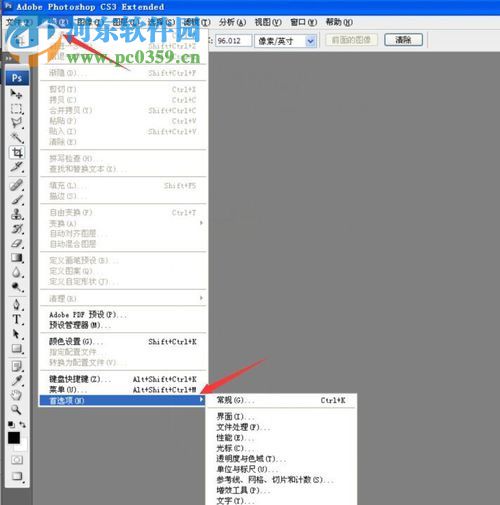Viewport: 500px width, 505px height.
Task: Select the Move tool
Action: coord(17,95)
